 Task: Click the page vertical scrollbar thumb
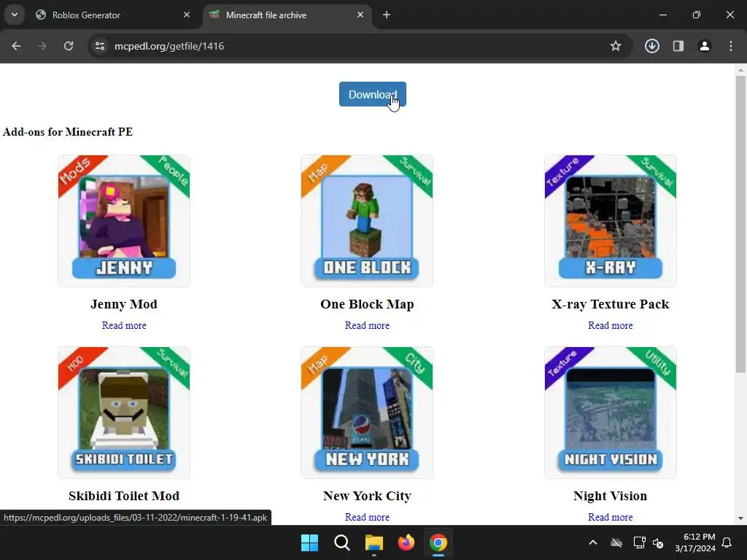(x=740, y=224)
